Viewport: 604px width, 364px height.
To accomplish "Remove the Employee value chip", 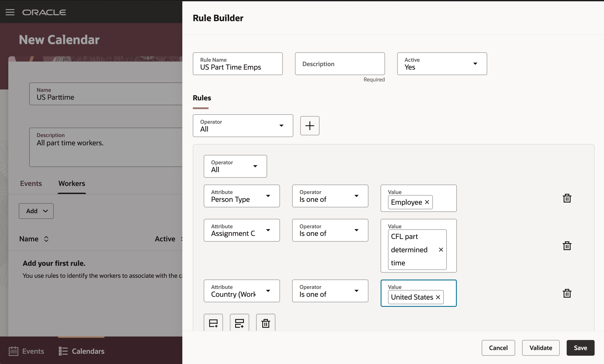I will [x=427, y=202].
